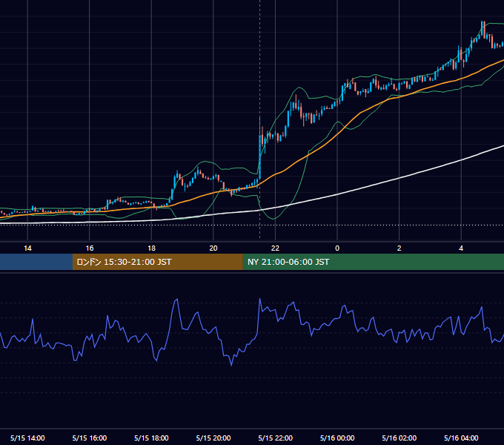504x445 pixels.
Task: Click the NY 21:00-06:00 JST session band
Action: click(x=373, y=262)
